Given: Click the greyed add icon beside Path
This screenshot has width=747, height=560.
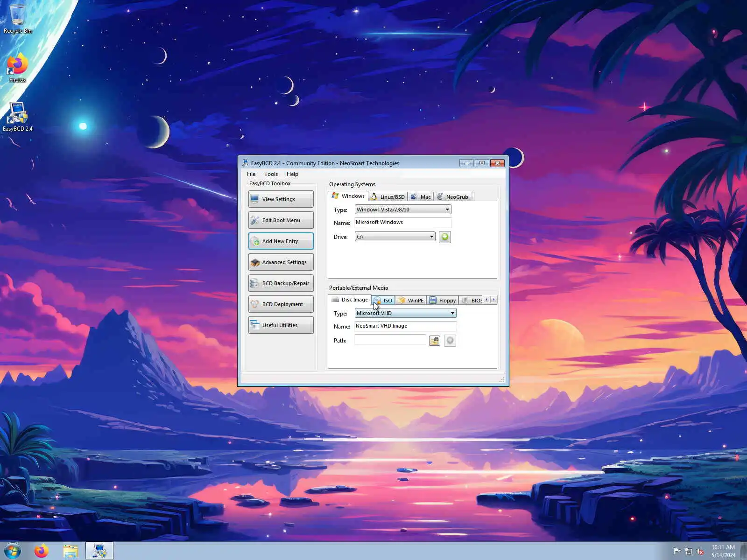Looking at the screenshot, I should point(450,341).
